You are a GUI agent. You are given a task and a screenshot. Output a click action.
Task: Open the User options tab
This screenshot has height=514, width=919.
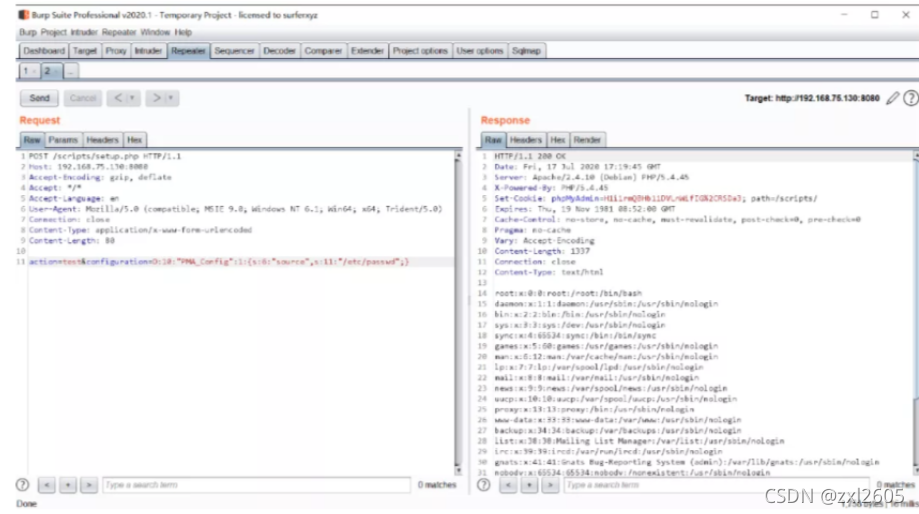[480, 51]
